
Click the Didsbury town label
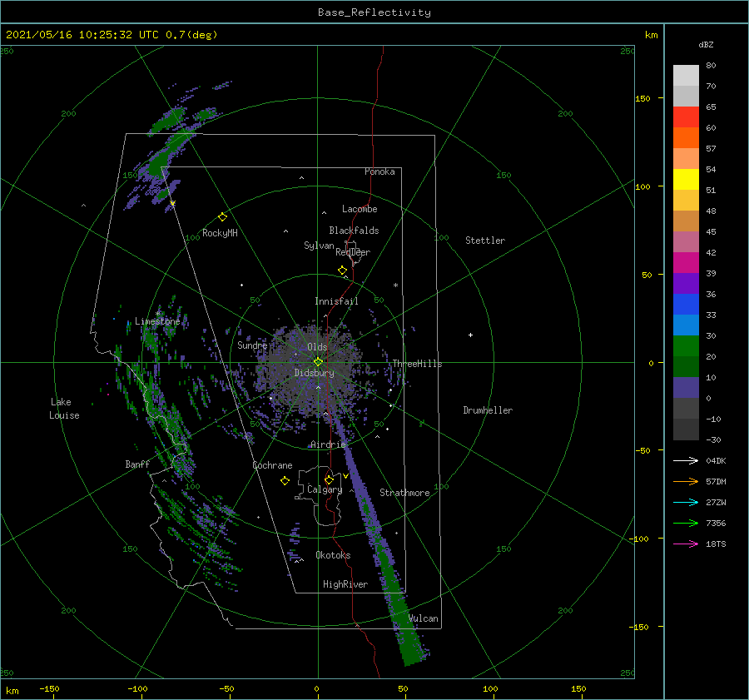314,373
